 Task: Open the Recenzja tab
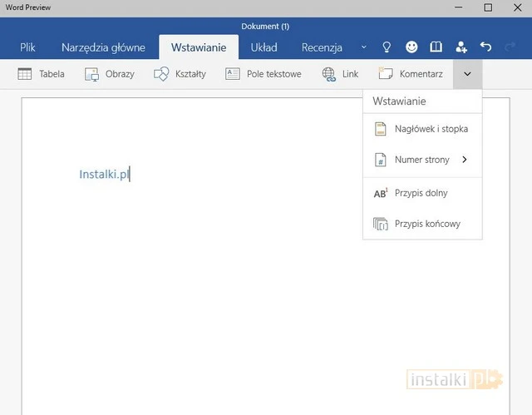pos(322,47)
